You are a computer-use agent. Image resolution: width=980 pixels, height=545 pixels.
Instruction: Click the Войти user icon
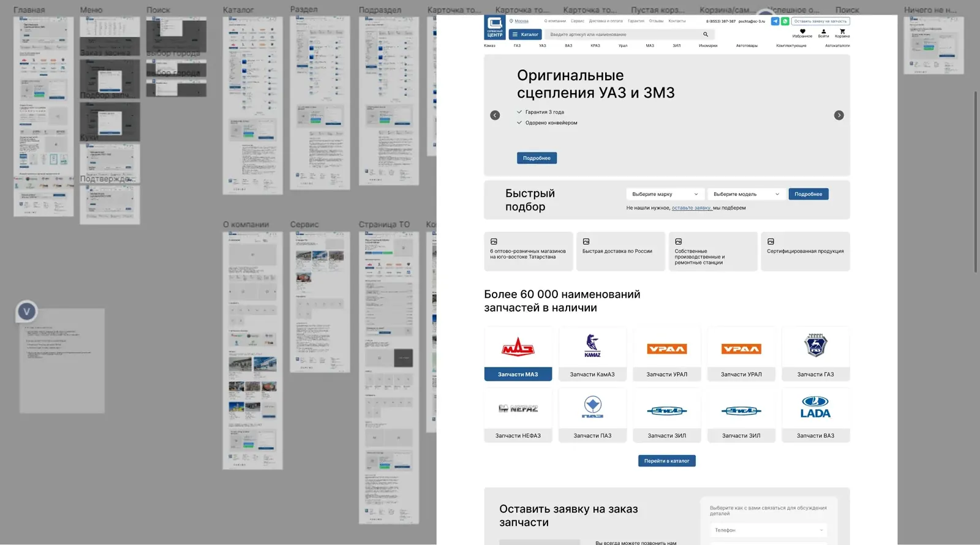[823, 31]
